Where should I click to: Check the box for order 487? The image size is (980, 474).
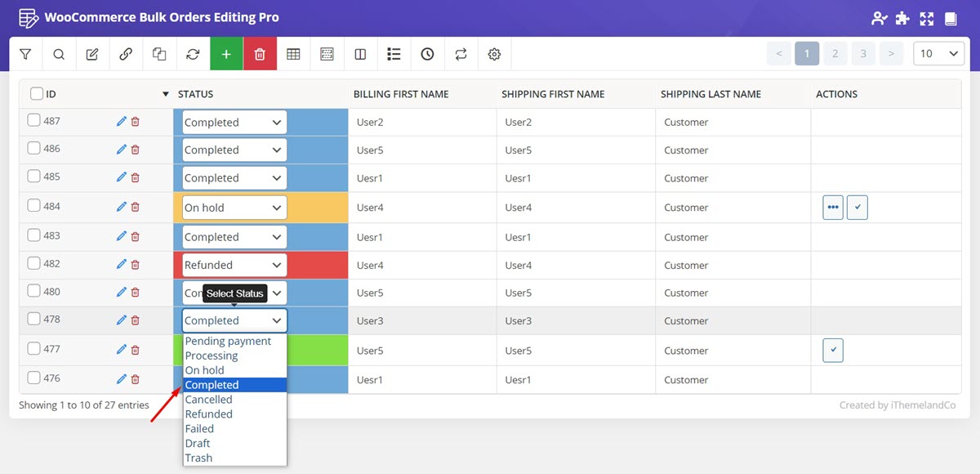click(x=33, y=120)
